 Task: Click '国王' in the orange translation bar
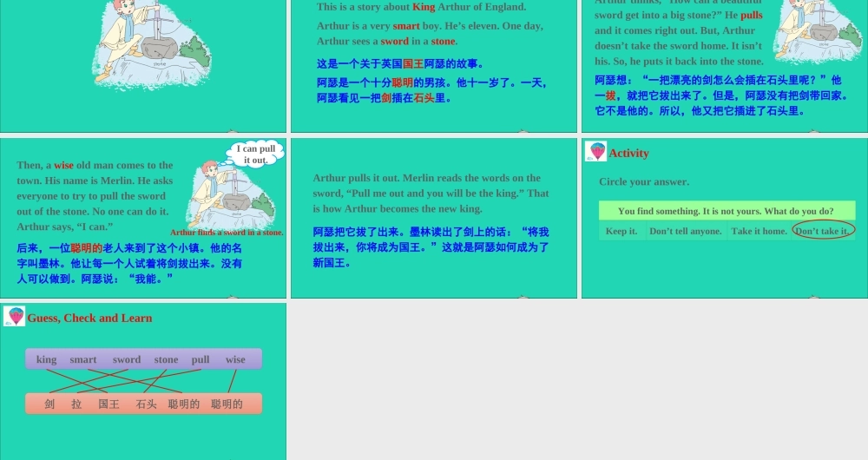[109, 404]
